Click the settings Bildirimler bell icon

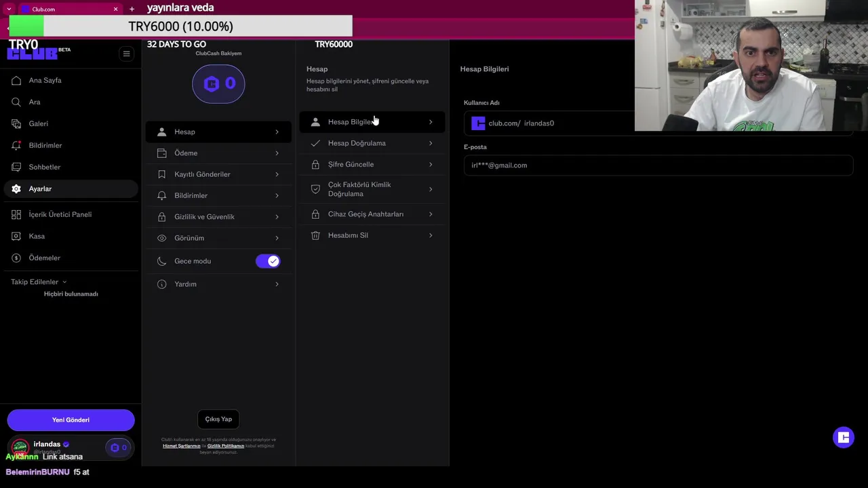(161, 195)
